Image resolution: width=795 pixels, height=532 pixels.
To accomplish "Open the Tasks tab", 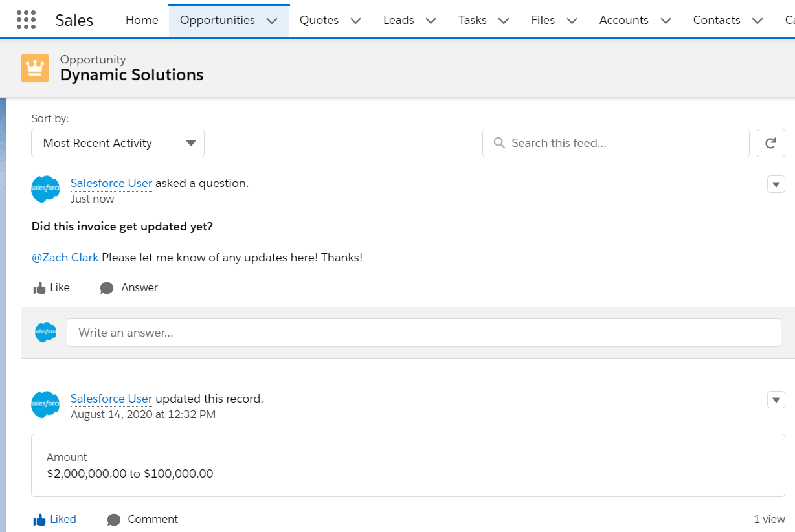I will coord(473,20).
